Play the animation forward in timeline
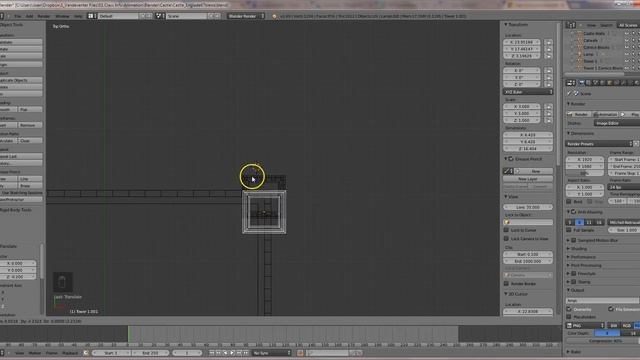 tap(232, 353)
